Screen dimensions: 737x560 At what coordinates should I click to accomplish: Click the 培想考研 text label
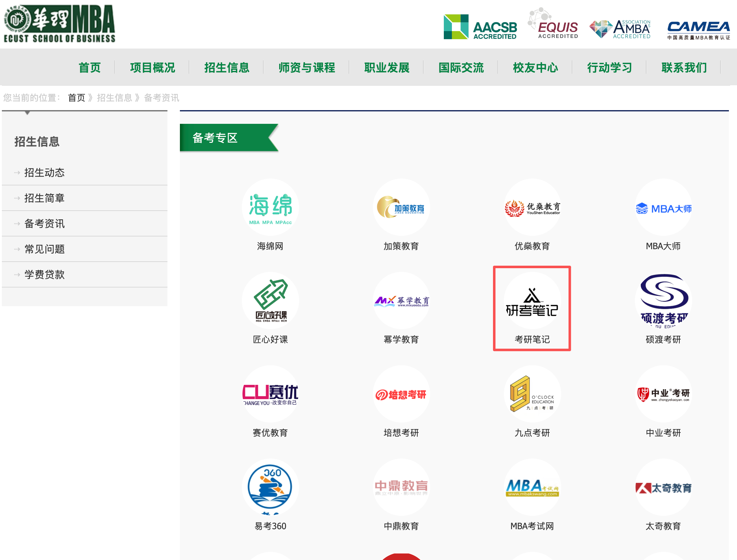coord(401,433)
